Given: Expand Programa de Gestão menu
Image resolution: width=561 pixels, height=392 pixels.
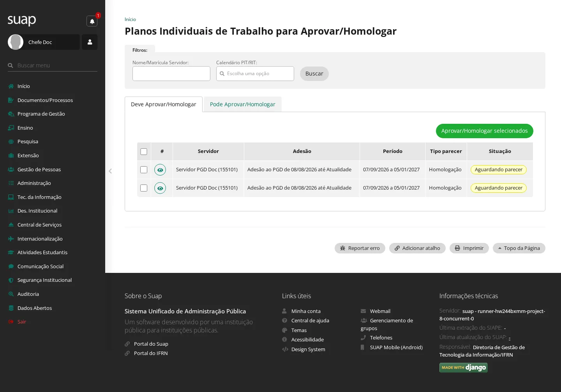Looking at the screenshot, I should pos(41,114).
